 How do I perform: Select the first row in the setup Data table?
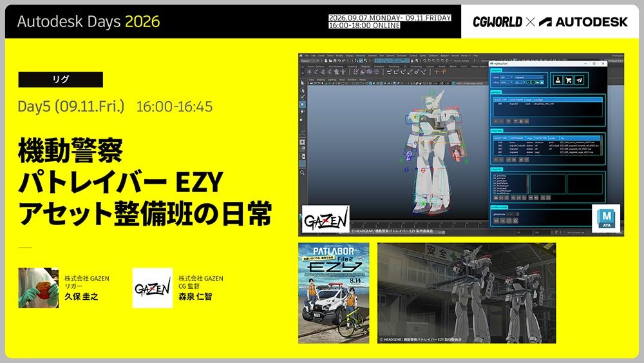(547, 142)
